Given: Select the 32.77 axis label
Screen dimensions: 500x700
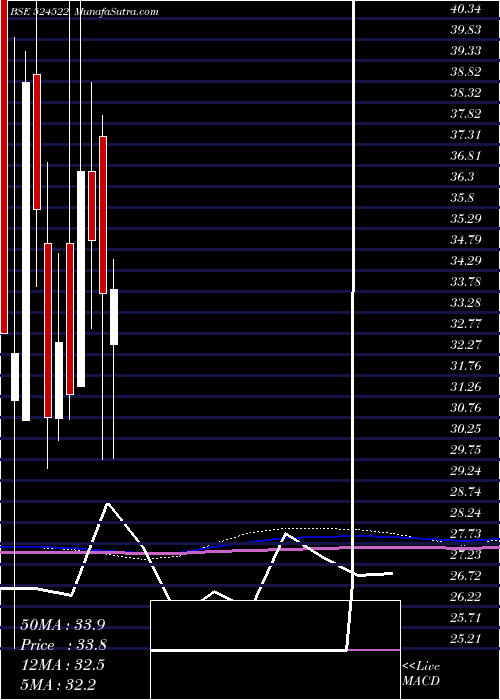Looking at the screenshot, I should [466, 324].
